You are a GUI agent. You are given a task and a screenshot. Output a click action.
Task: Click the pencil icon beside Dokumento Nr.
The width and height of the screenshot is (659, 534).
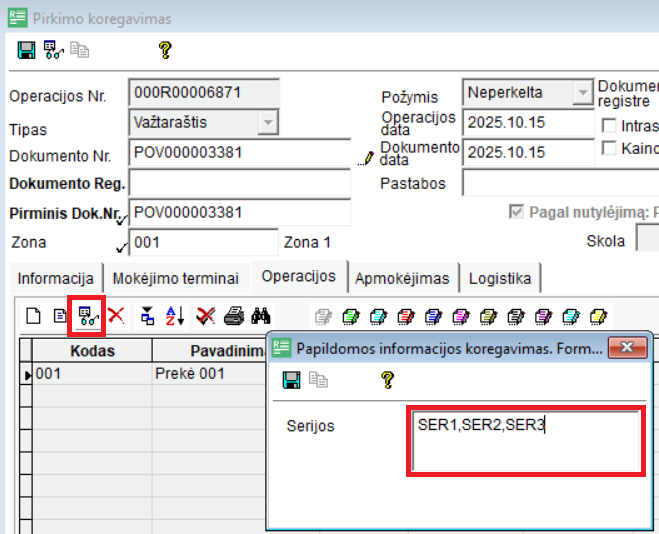pyautogui.click(x=367, y=156)
